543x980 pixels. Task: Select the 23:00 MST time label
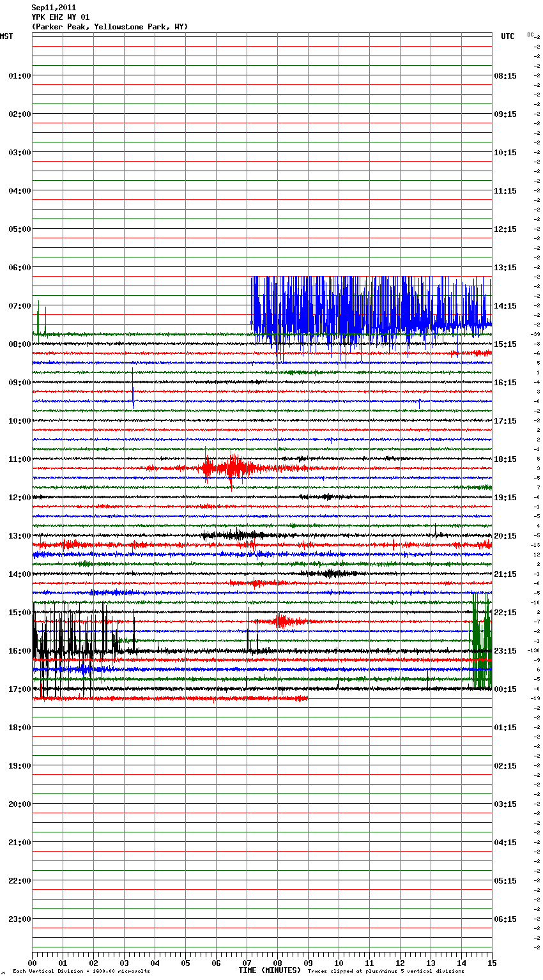[x=19, y=919]
